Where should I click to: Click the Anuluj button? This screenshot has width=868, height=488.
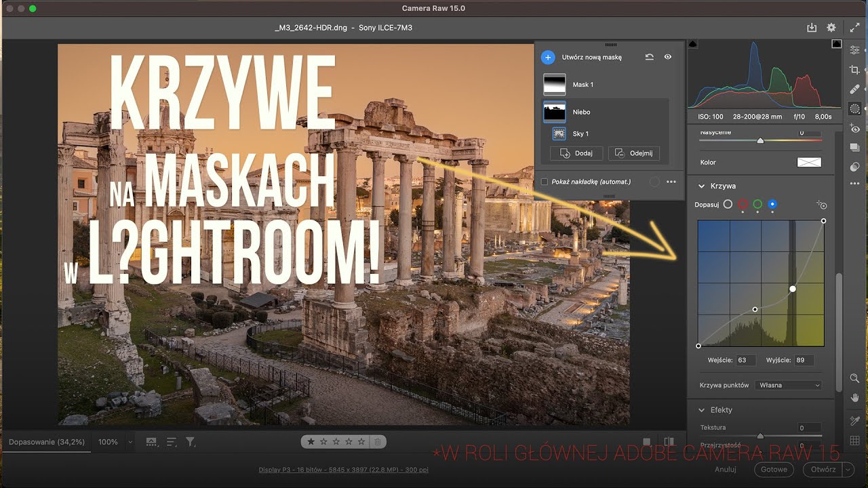(726, 469)
